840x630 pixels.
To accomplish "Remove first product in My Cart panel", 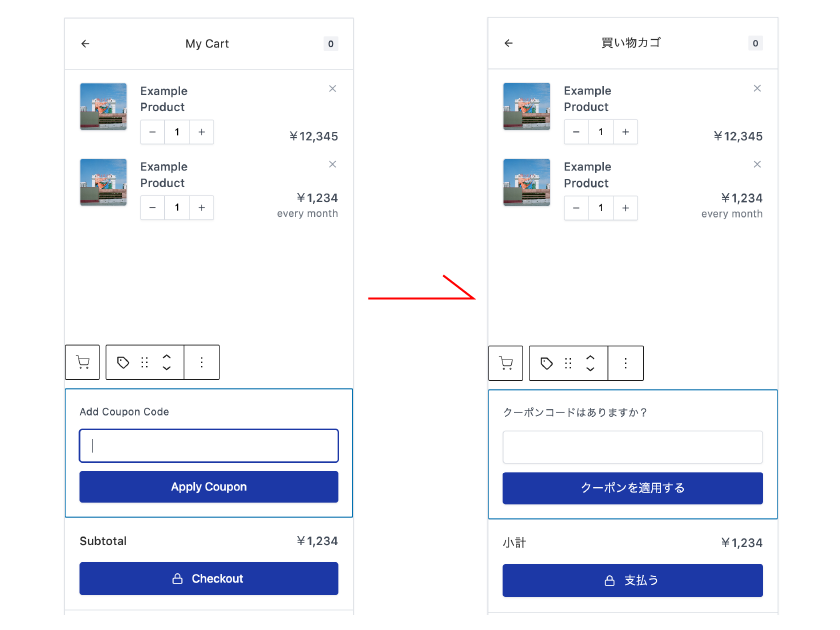I will pyautogui.click(x=333, y=89).
